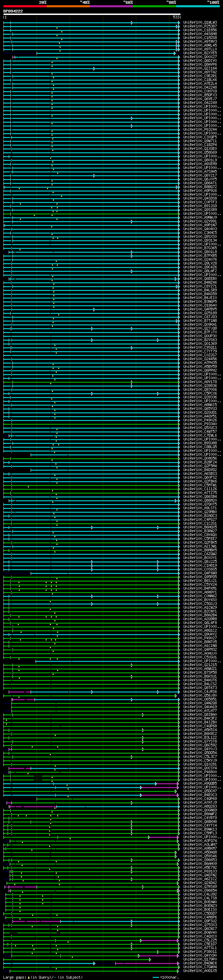Image resolution: width=223 pixels, height=980 pixels.
Task: Click the UniRef100_B4E0C3 hit label
Action: [x=200, y=795]
